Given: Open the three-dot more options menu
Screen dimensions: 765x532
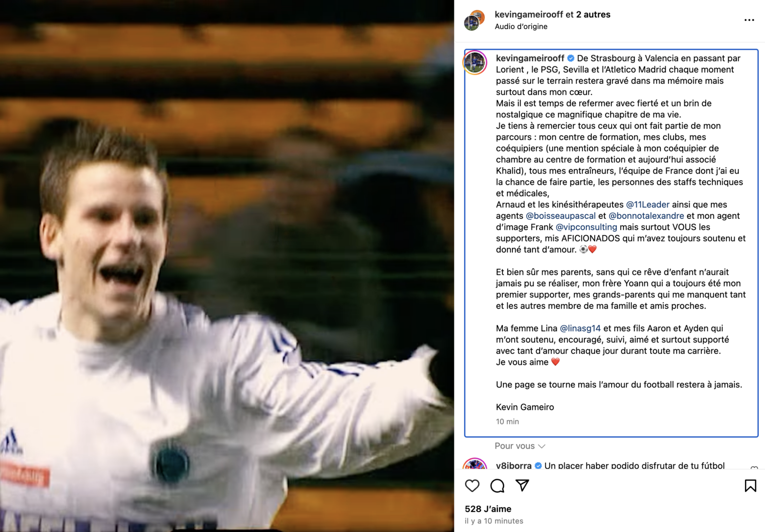Looking at the screenshot, I should coord(749,20).
